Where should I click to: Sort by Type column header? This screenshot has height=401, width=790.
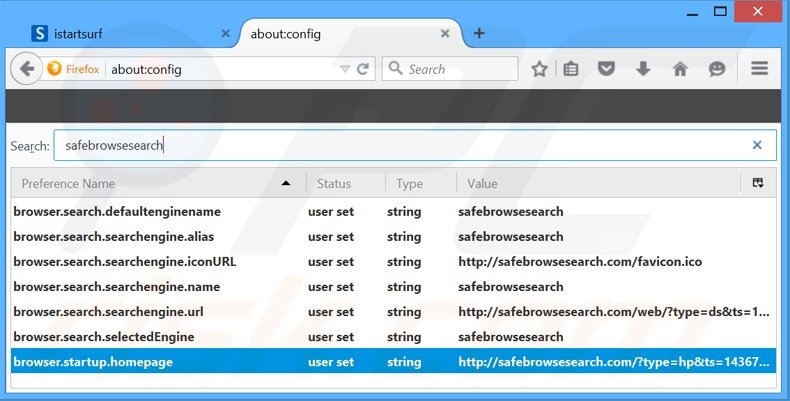point(421,184)
